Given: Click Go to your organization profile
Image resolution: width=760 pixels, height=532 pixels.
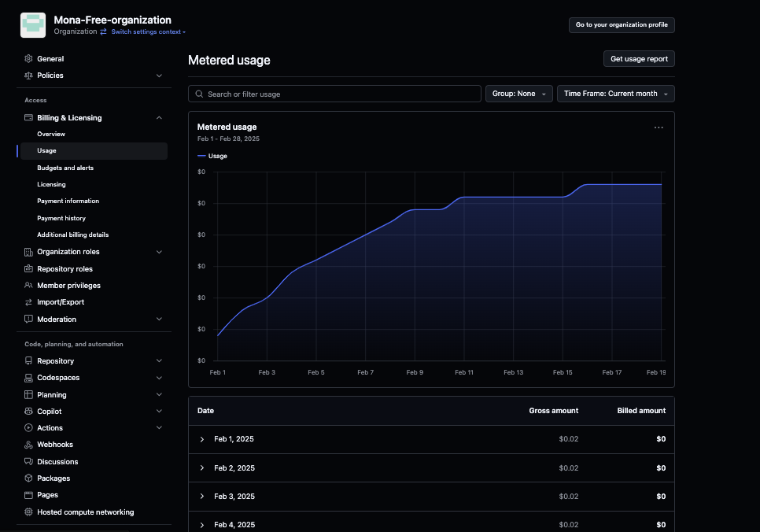Looking at the screenshot, I should pyautogui.click(x=622, y=25).
